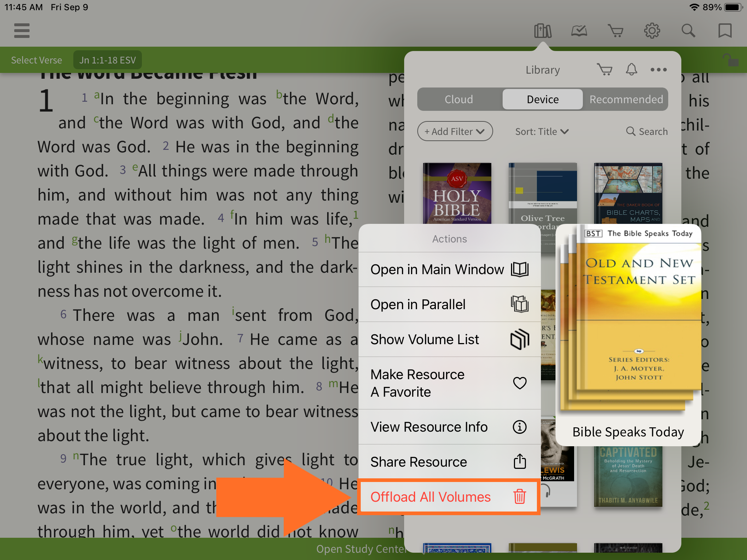This screenshot has height=560, width=747.
Task: Toggle the sync lock icon on green bar
Action: point(731,60)
